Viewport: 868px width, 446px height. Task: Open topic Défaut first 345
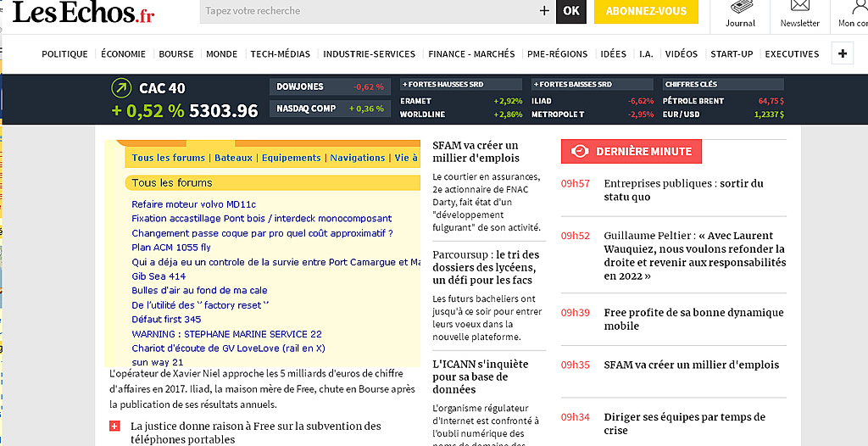pyautogui.click(x=166, y=320)
